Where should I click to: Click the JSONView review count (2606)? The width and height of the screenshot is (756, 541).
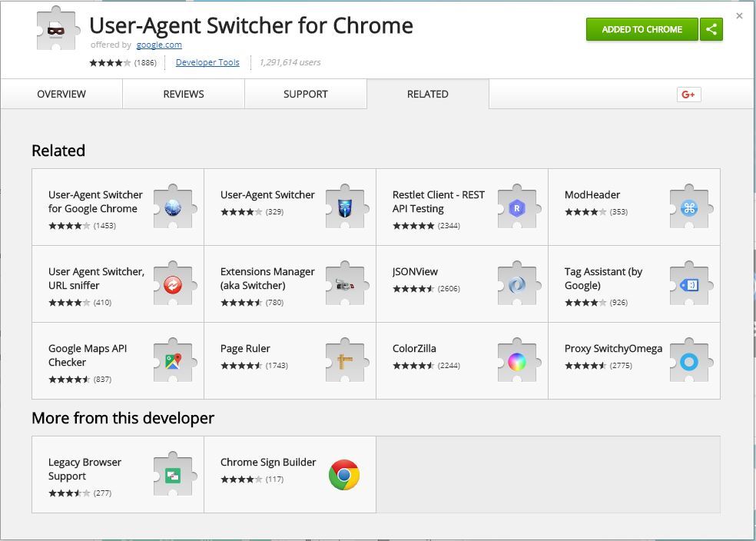pyautogui.click(x=449, y=289)
